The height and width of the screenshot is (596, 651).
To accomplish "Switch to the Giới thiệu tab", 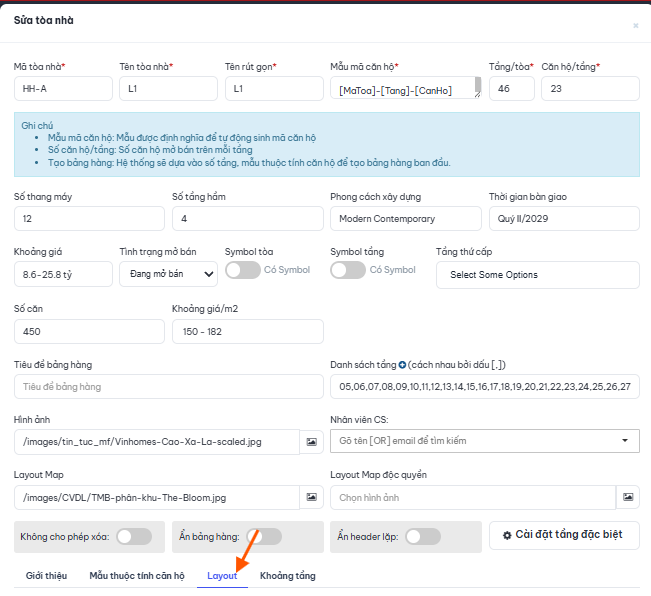I will 46,576.
